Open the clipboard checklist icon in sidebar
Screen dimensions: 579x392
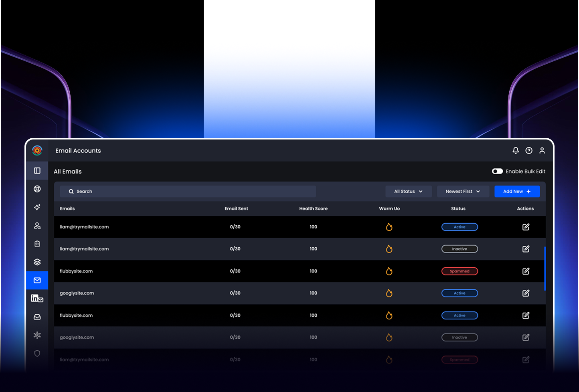click(x=37, y=244)
